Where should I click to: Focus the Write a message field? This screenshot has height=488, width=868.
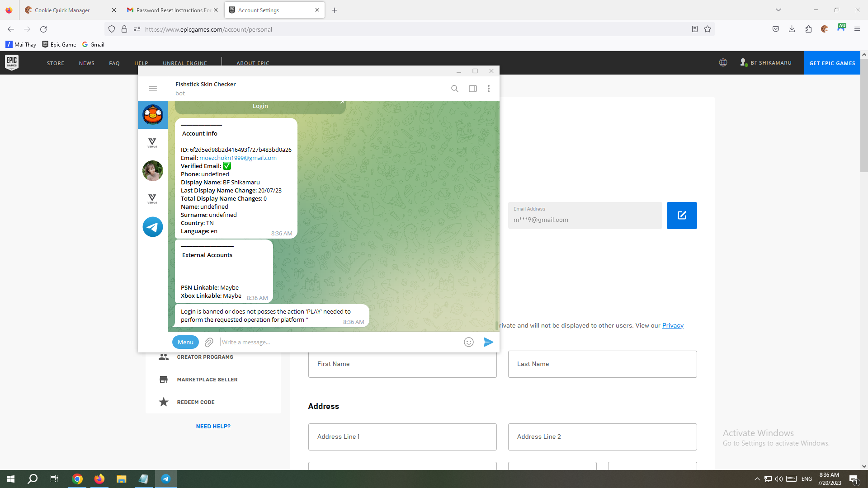339,342
